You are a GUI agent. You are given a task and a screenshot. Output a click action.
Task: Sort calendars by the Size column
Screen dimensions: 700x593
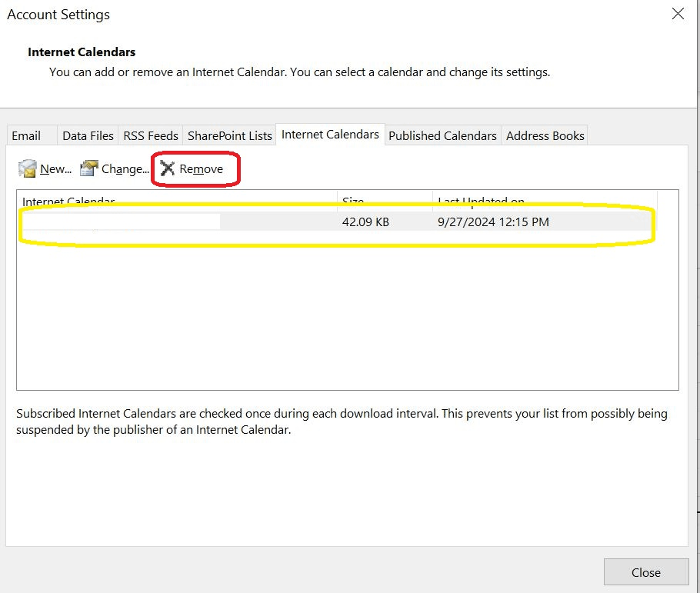[353, 202]
